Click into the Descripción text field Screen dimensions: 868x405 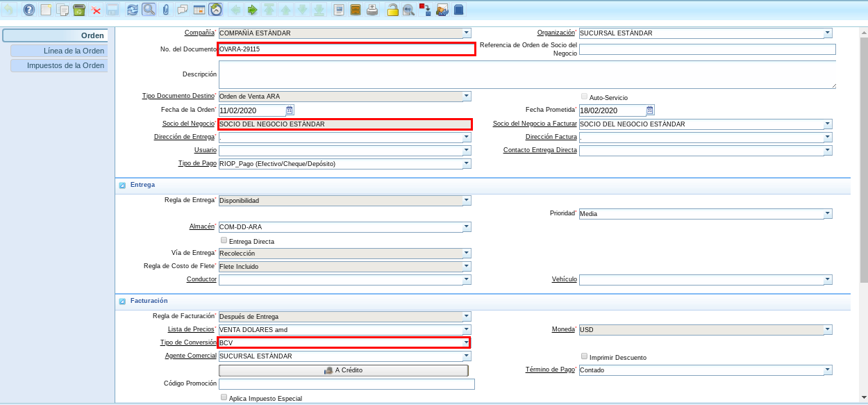[x=526, y=74]
